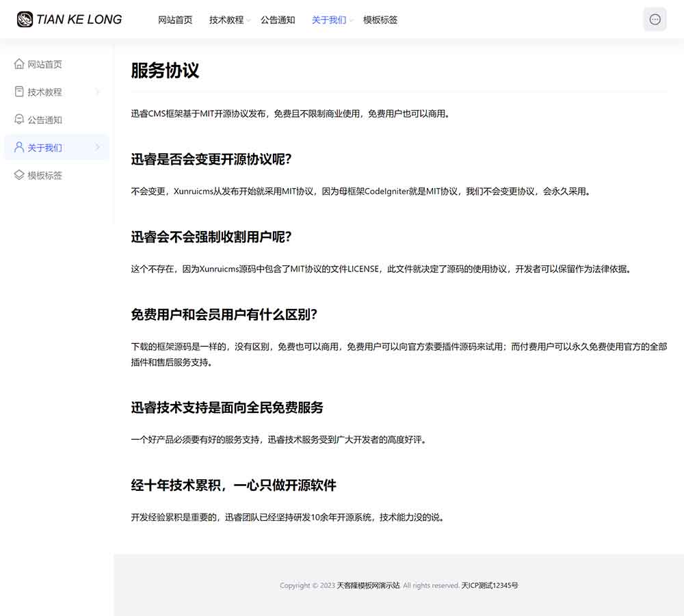
Task: Click the 服务协议 page heading
Action: (x=165, y=70)
